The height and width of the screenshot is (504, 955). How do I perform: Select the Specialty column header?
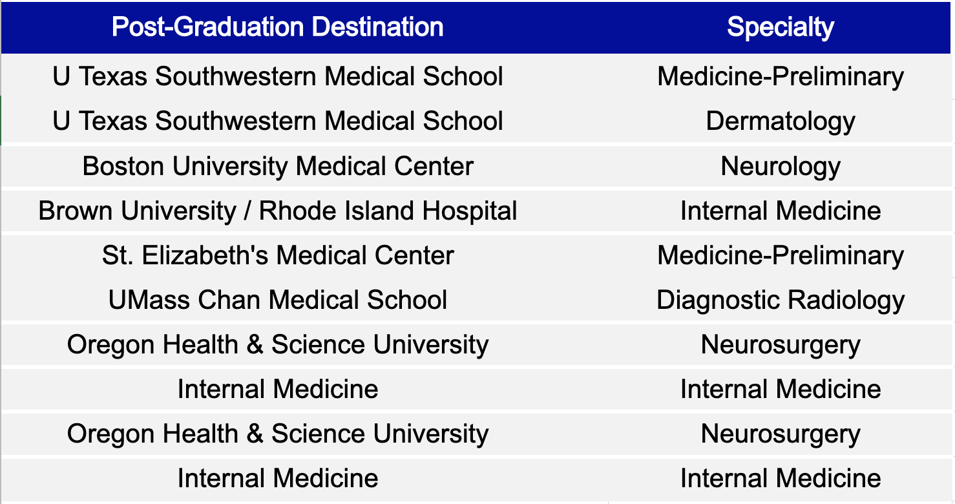click(x=780, y=27)
